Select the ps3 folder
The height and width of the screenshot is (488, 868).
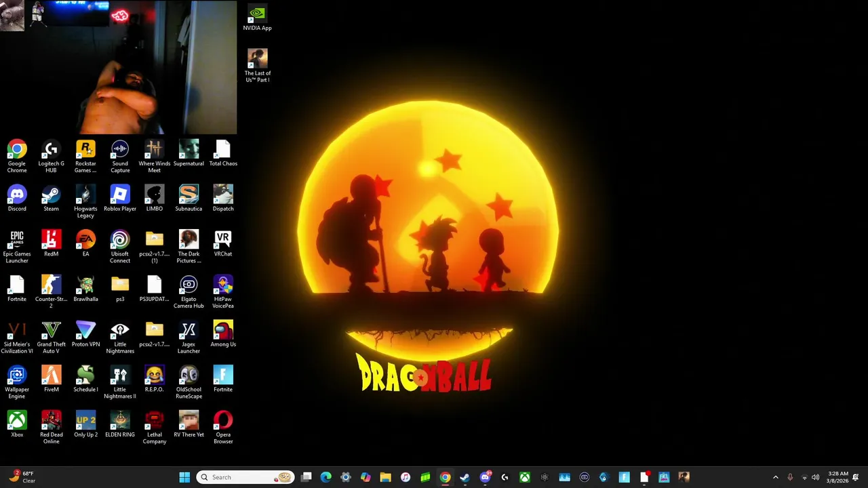[120, 289]
